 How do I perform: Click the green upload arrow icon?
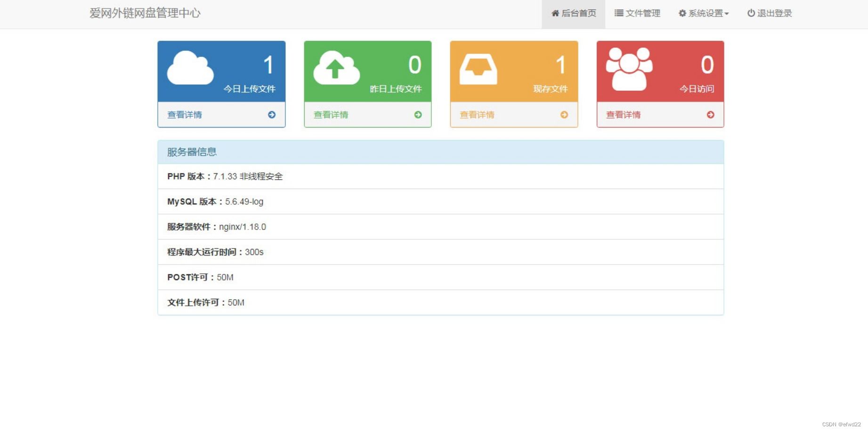pyautogui.click(x=336, y=67)
